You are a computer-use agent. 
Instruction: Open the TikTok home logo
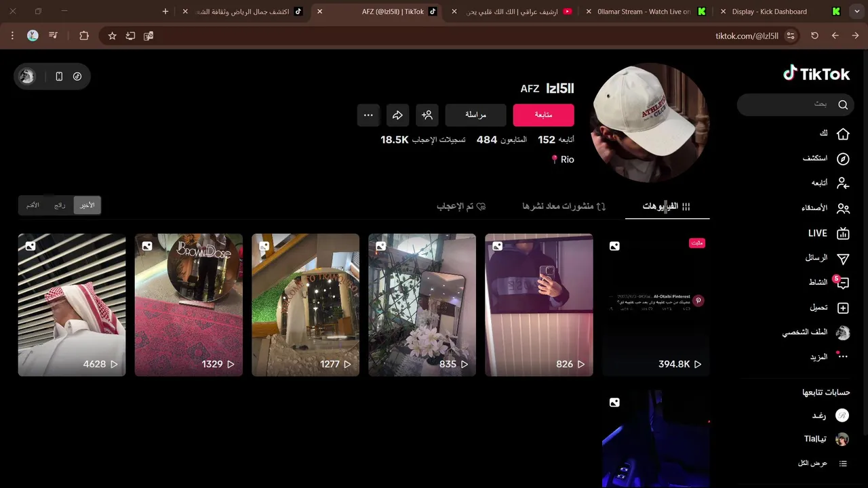816,73
